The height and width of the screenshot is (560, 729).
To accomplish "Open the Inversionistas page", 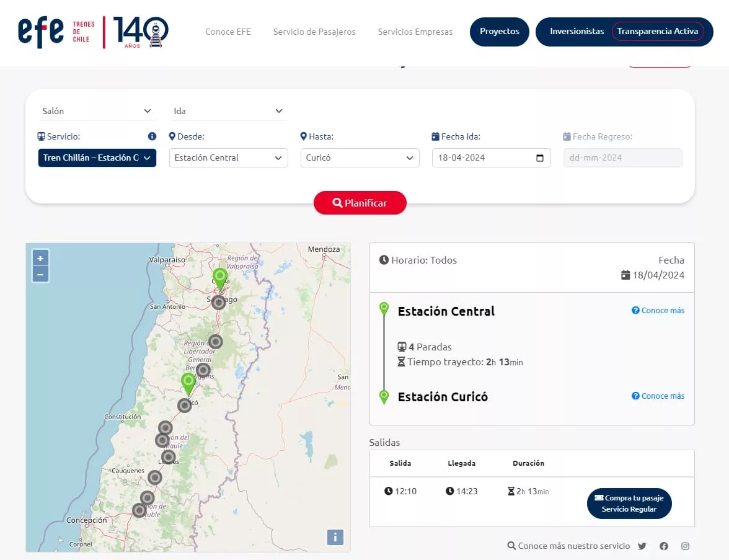I will tap(577, 32).
